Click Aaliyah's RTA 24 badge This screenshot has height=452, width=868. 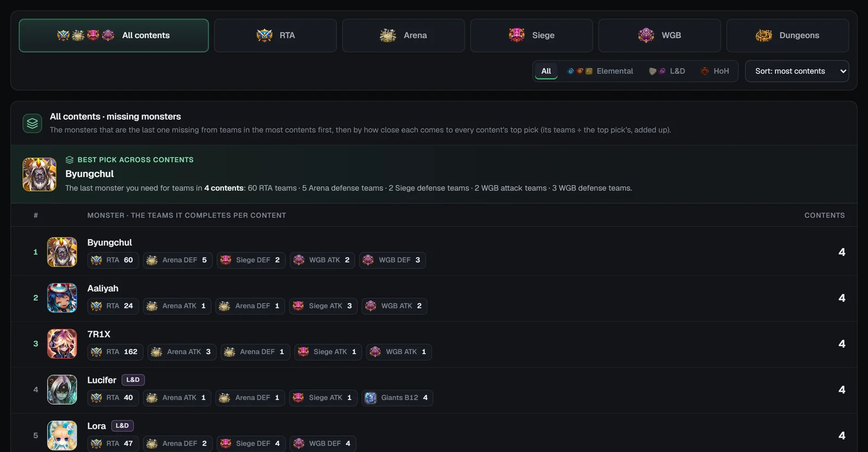(x=113, y=306)
